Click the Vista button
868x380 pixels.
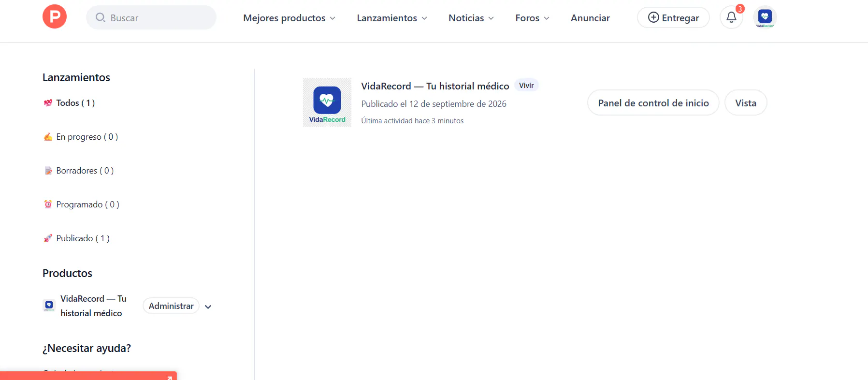746,102
